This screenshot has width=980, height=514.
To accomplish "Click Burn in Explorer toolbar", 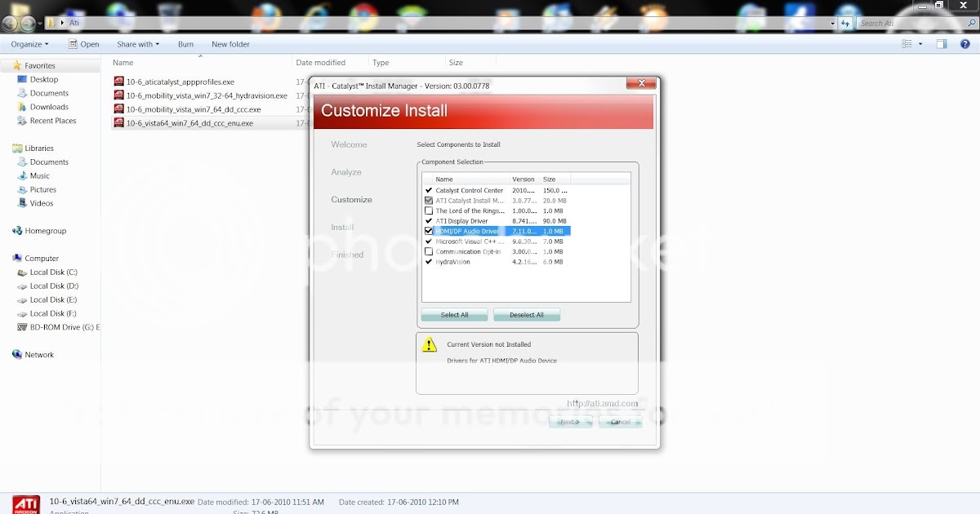I will coord(185,44).
